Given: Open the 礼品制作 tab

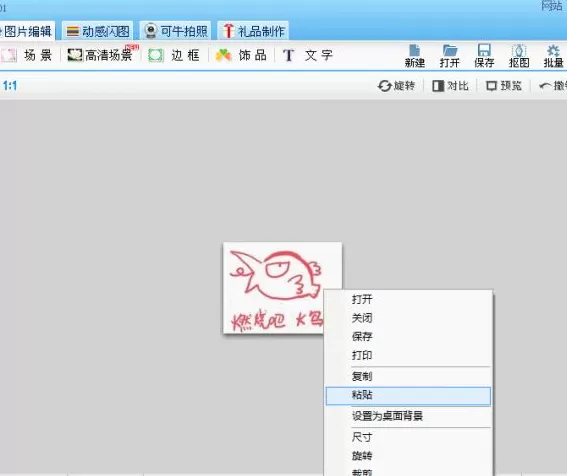Looking at the screenshot, I should pos(253,31).
